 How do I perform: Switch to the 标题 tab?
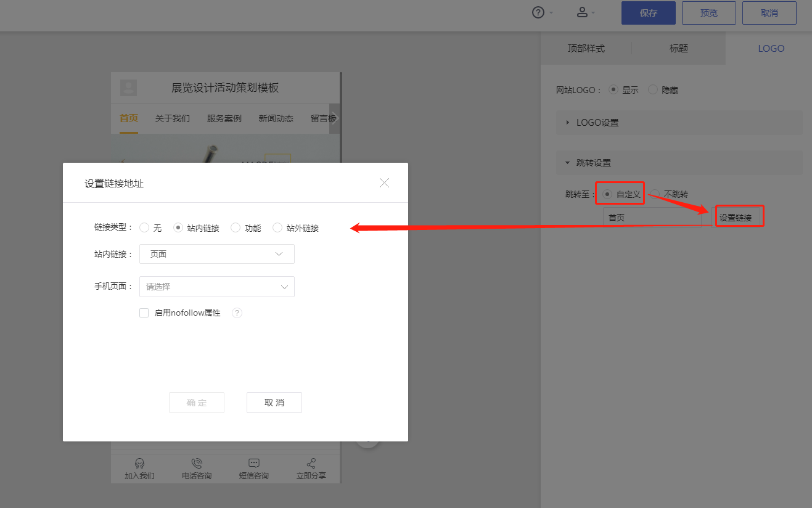(679, 48)
